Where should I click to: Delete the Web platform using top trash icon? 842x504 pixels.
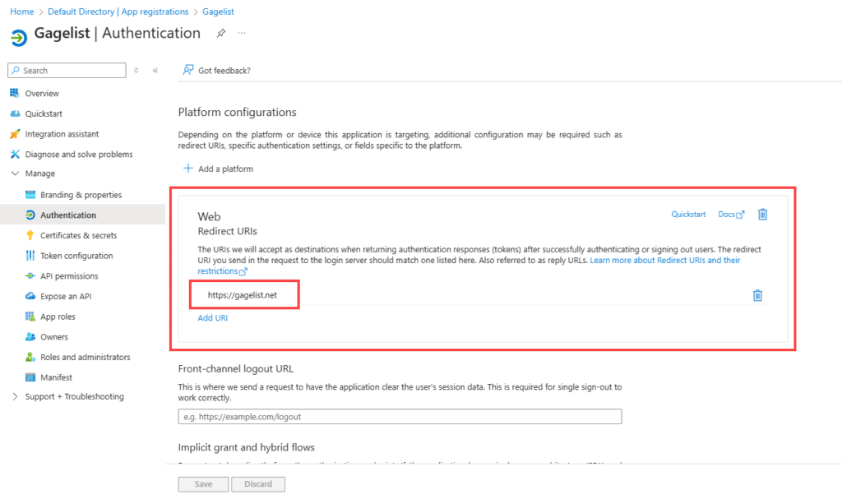tap(762, 215)
